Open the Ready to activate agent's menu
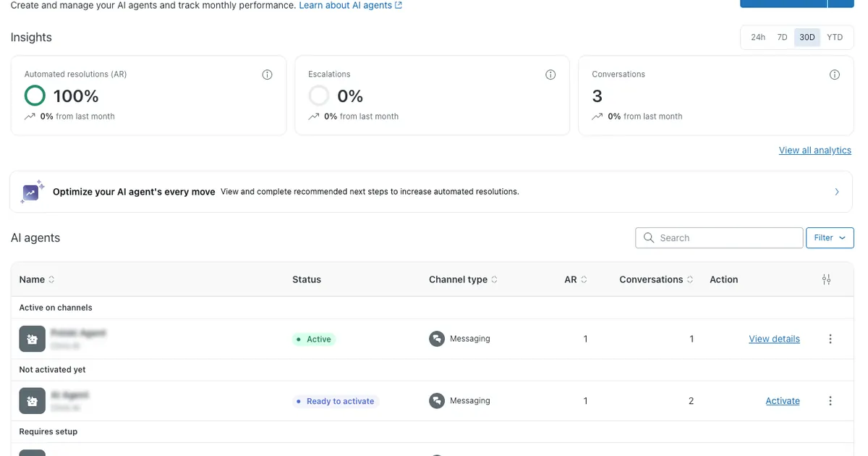The image size is (868, 456). tap(830, 401)
